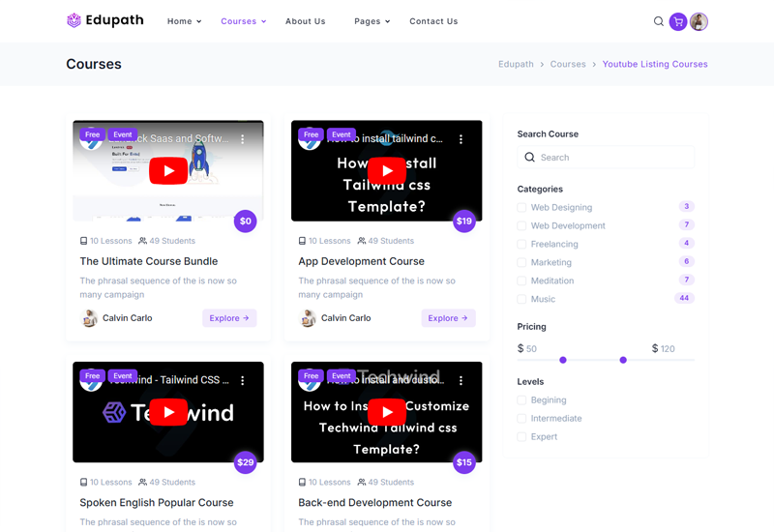Play the App Development Course video
774x532 pixels.
pyautogui.click(x=387, y=171)
